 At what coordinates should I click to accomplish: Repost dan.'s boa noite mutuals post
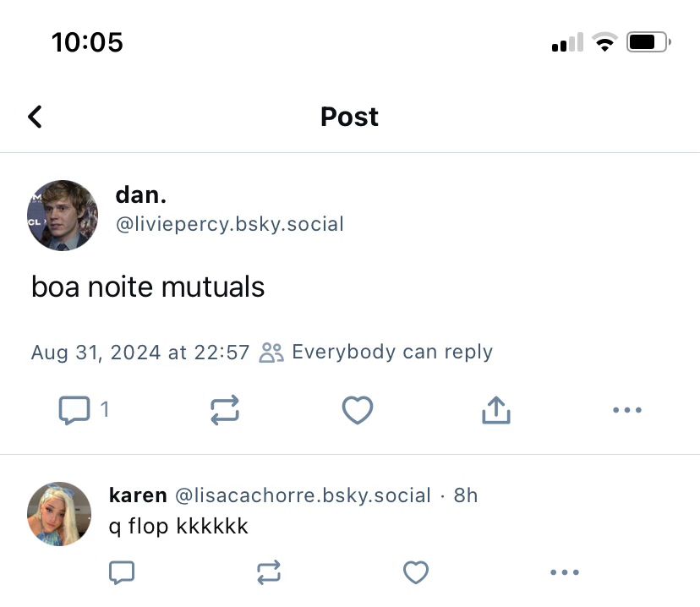click(224, 411)
